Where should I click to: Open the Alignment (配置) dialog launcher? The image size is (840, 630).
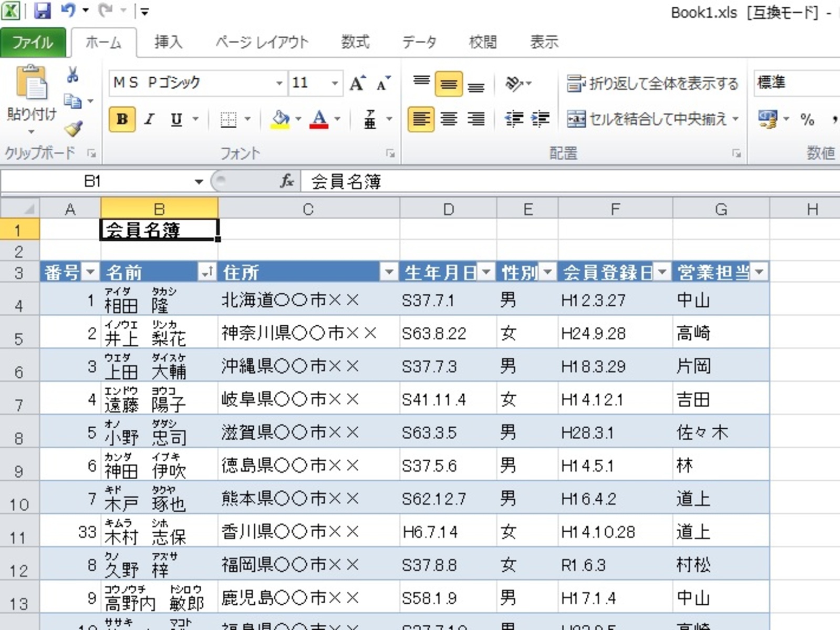737,153
